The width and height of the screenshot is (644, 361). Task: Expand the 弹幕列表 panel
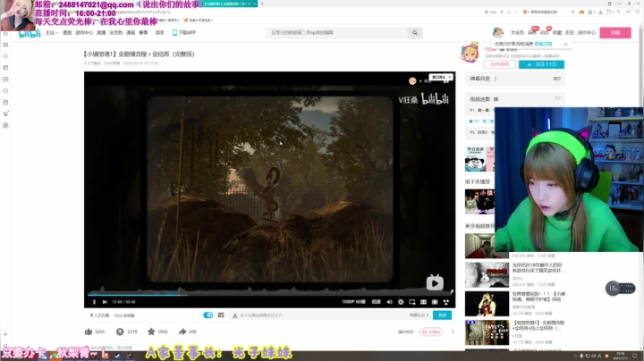(x=557, y=79)
